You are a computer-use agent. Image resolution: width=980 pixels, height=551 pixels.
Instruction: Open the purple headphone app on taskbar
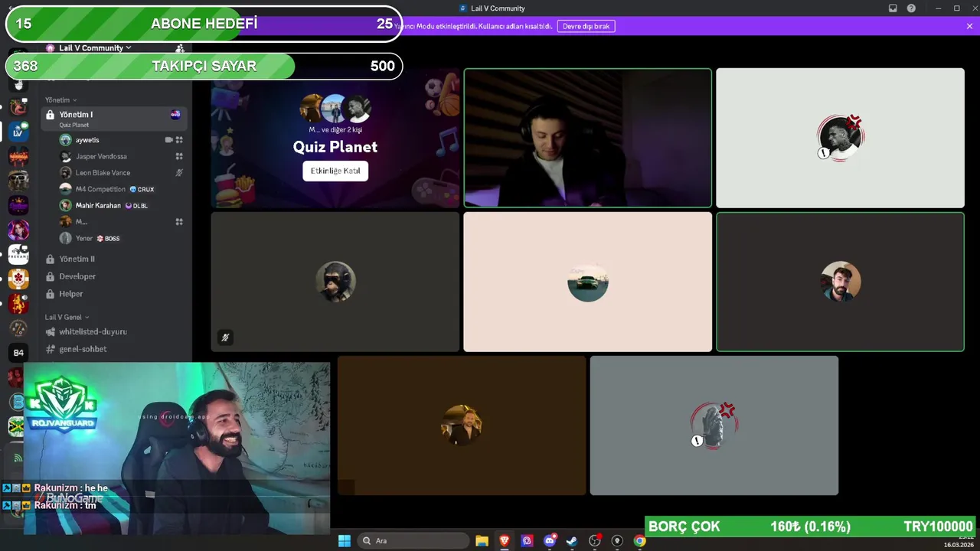pyautogui.click(x=527, y=541)
